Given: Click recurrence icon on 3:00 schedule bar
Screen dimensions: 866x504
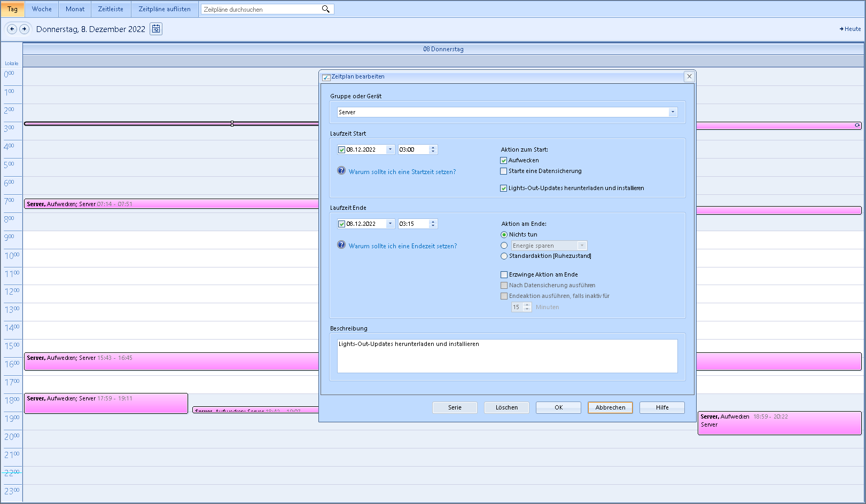Looking at the screenshot, I should (857, 125).
